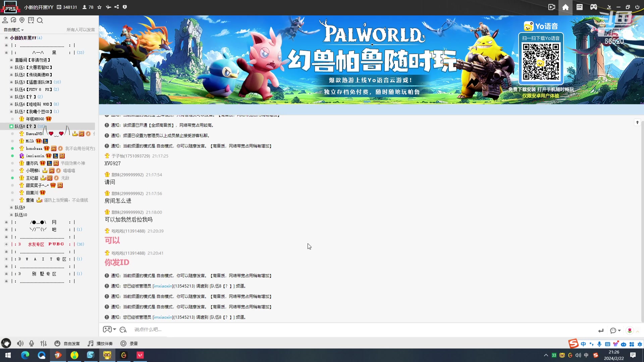Select user imxiaoxin in channel list
Screen dimensions: 644x362
(35, 156)
